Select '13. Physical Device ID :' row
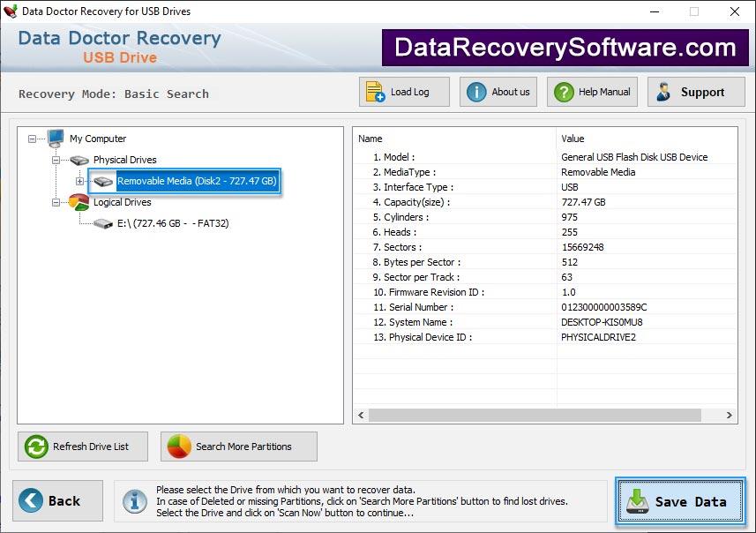This screenshot has width=756, height=533. 545,337
